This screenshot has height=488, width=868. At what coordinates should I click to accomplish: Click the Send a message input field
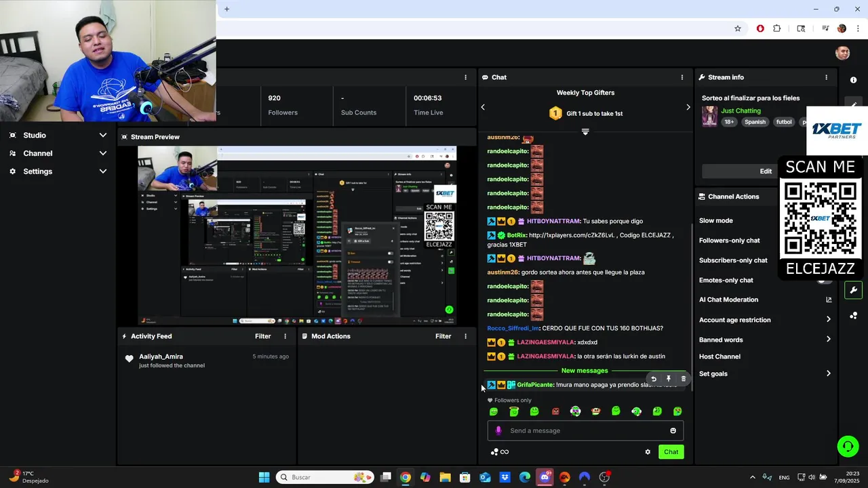coord(585,430)
